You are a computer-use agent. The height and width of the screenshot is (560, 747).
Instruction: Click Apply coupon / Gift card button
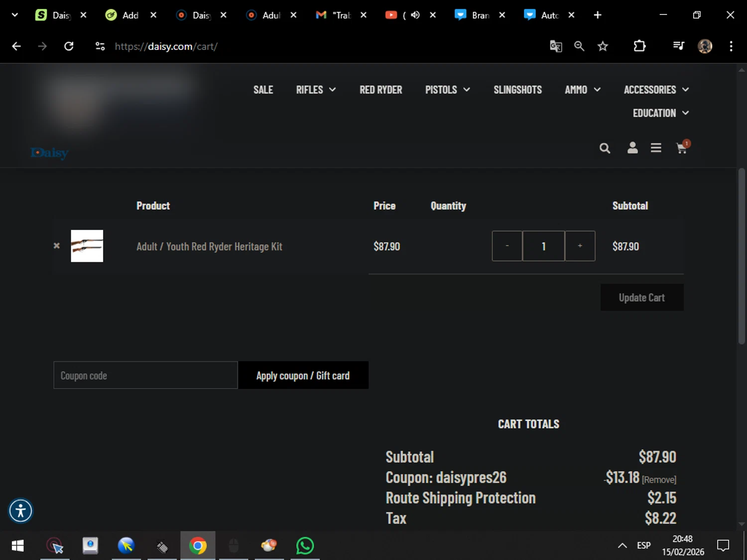[x=303, y=375]
